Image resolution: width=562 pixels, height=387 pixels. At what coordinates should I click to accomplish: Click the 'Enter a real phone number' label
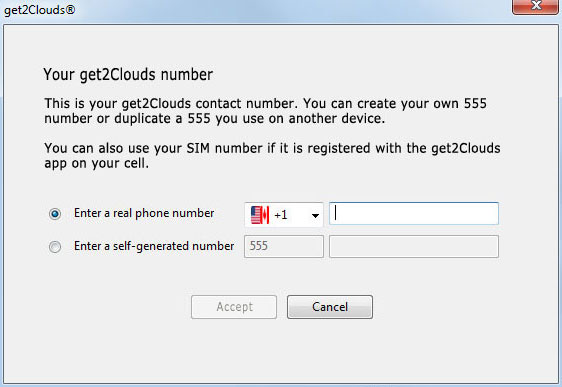pos(144,213)
